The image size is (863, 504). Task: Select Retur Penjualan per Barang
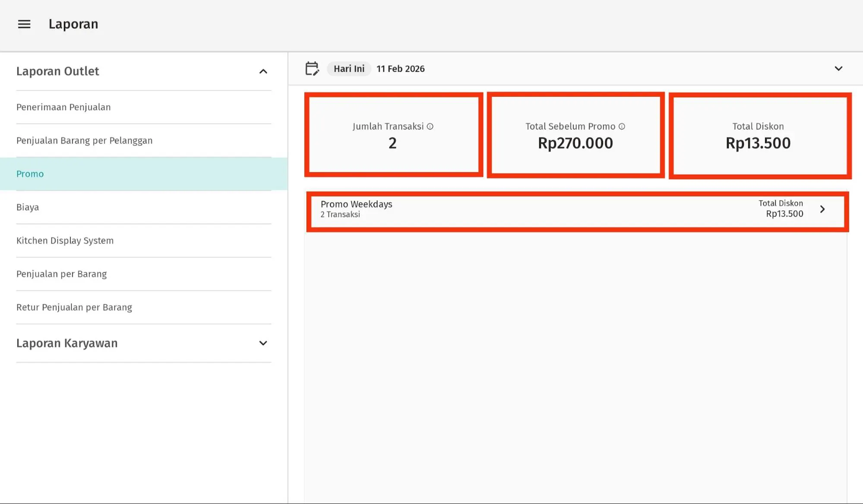[74, 307]
